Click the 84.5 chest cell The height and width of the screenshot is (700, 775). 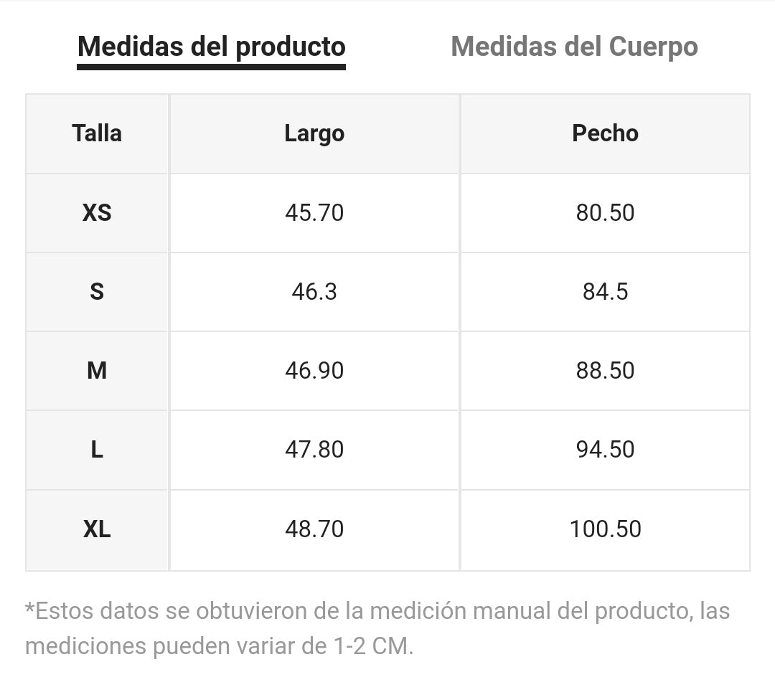pos(605,292)
